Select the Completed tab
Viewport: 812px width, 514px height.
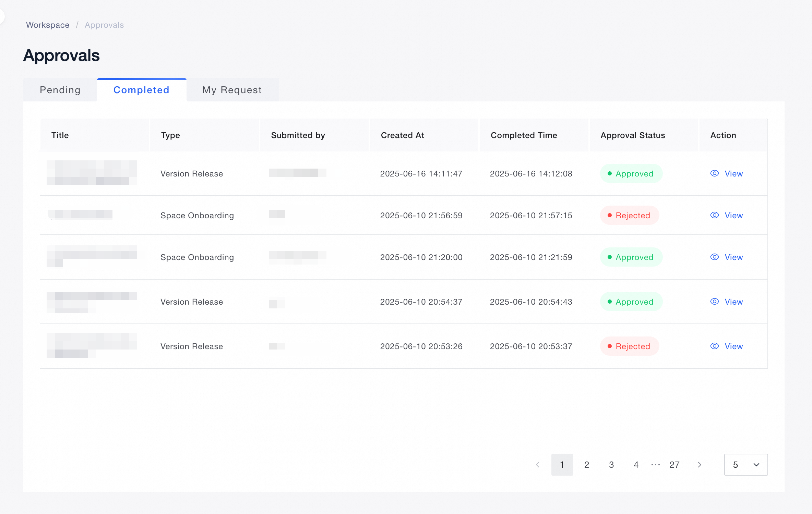point(142,90)
